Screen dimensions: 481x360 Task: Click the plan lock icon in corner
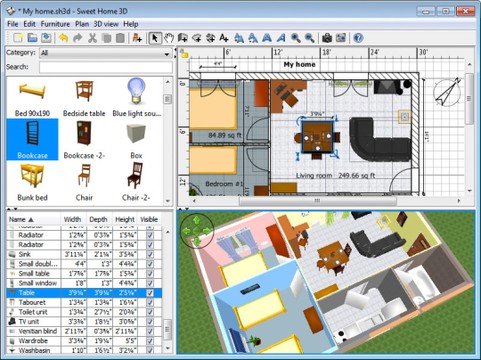coord(184,54)
